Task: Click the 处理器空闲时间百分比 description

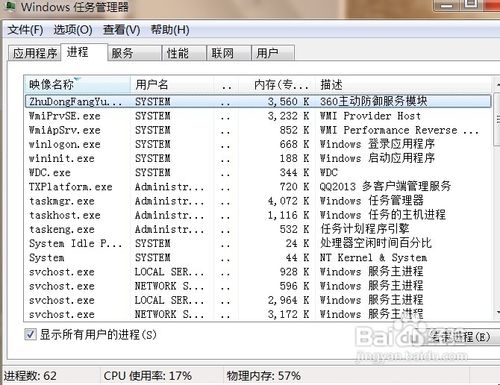Action: pos(376,243)
